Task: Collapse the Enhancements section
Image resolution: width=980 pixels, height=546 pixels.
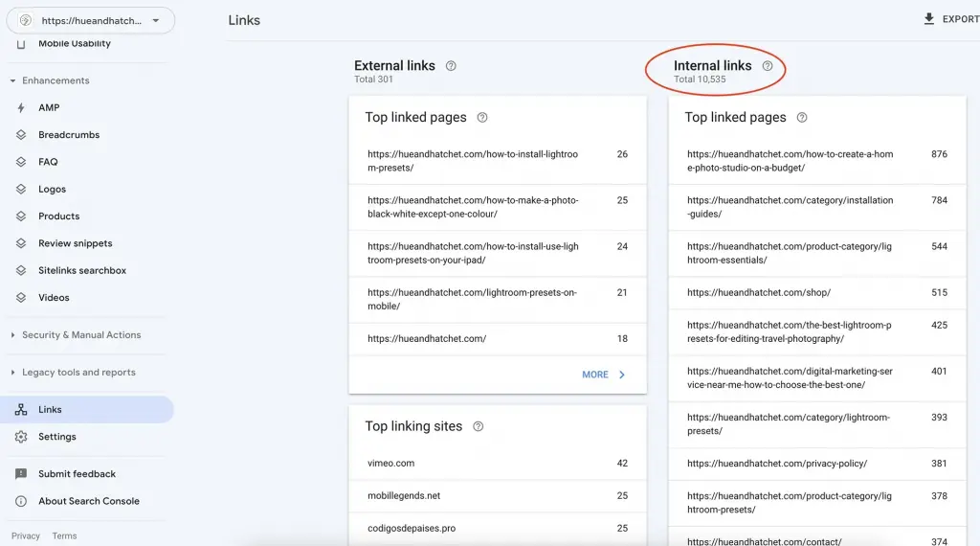Action: pos(12,80)
